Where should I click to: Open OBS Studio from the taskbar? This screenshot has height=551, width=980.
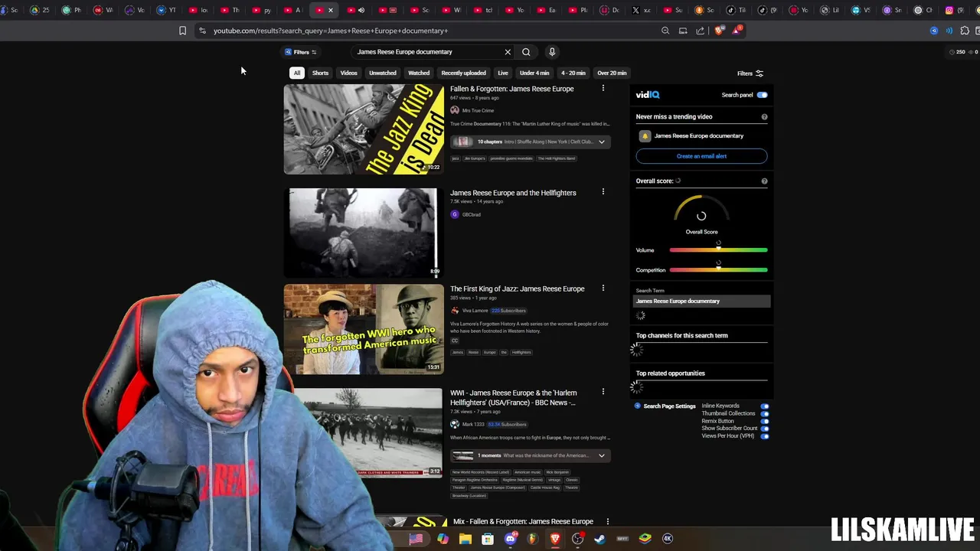coord(578,539)
